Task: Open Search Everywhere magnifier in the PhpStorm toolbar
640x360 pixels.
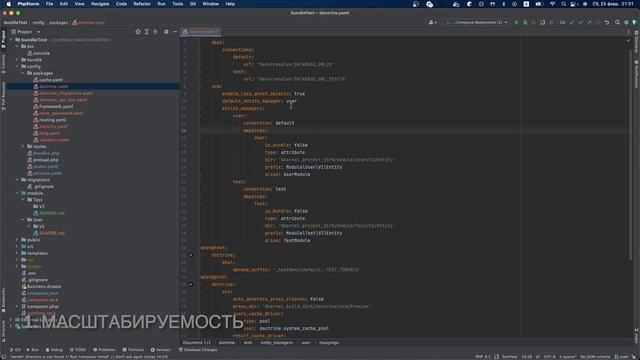Action: pos(618,22)
